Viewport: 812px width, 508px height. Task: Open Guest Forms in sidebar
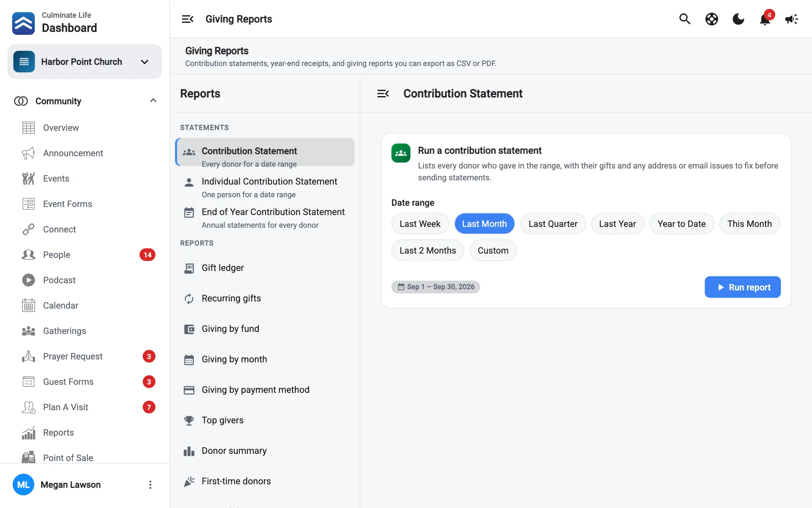click(x=85, y=382)
